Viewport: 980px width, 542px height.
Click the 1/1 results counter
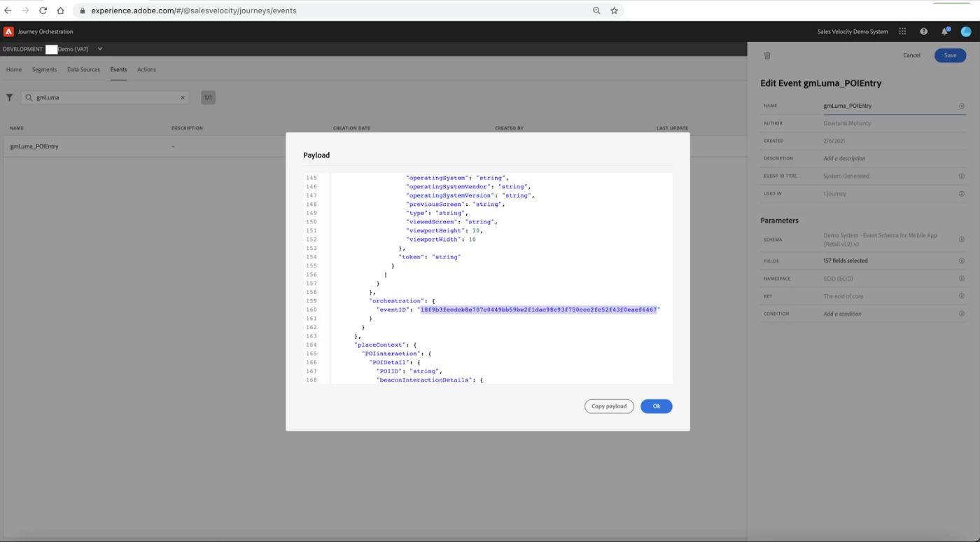208,97
